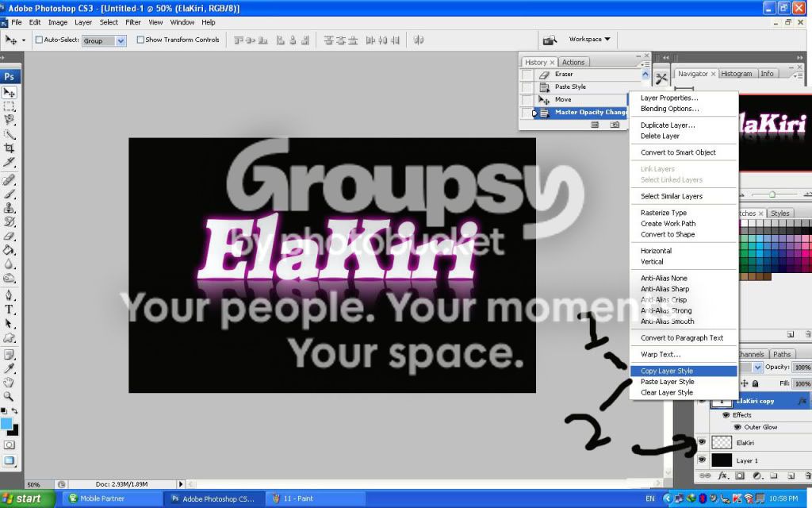Open the Navigator panel options menu
Viewport: 812px width, 508px height.
click(799, 75)
